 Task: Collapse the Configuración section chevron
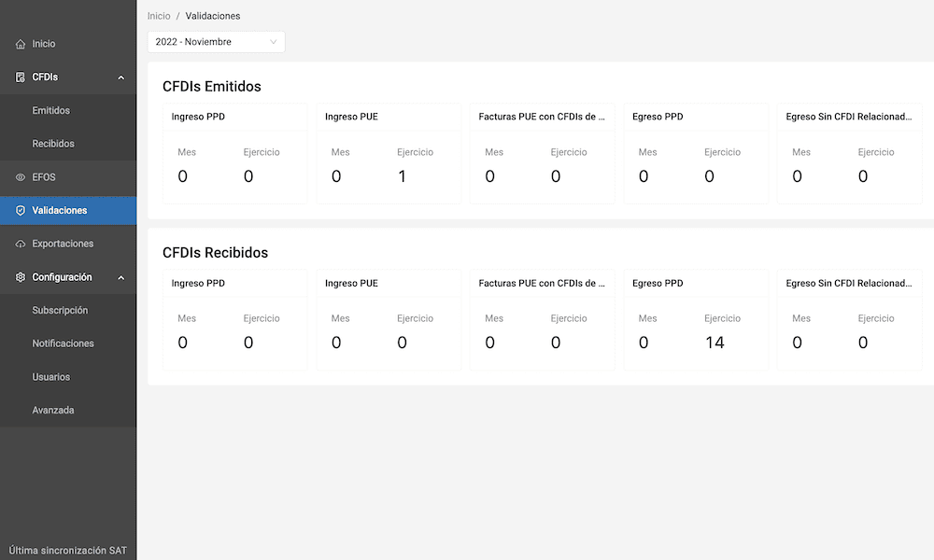click(121, 277)
